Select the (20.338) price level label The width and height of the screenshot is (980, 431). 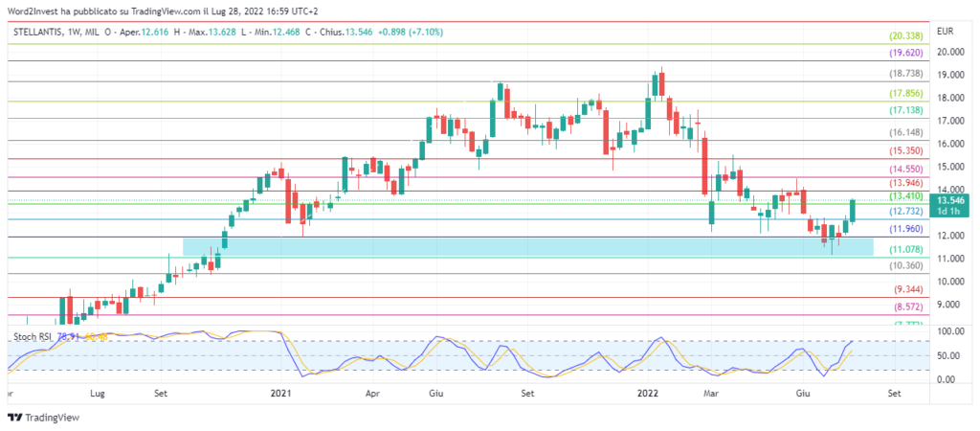click(905, 36)
